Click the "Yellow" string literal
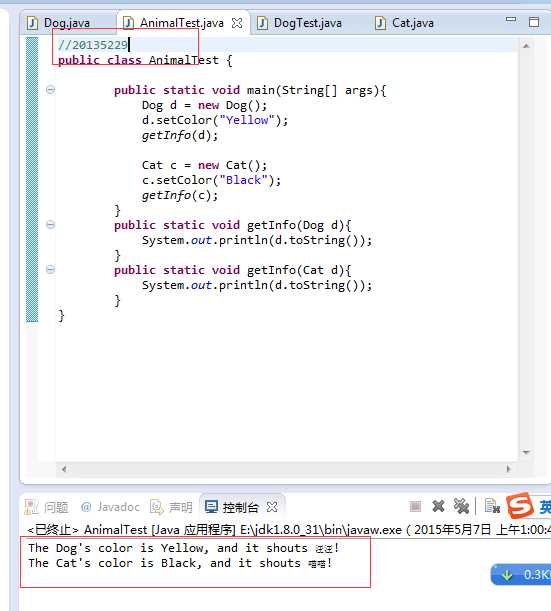 (247, 120)
